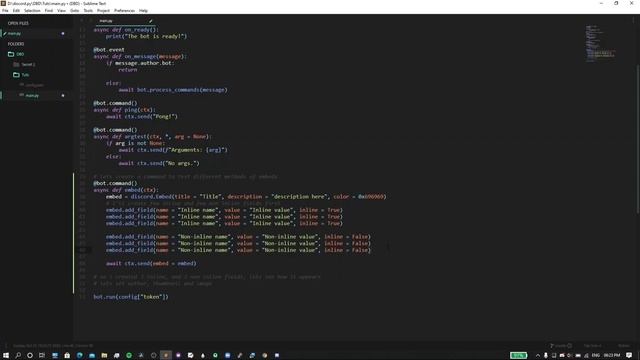
Task: Open Microsoft Edge from the taskbar
Action: (x=80, y=356)
